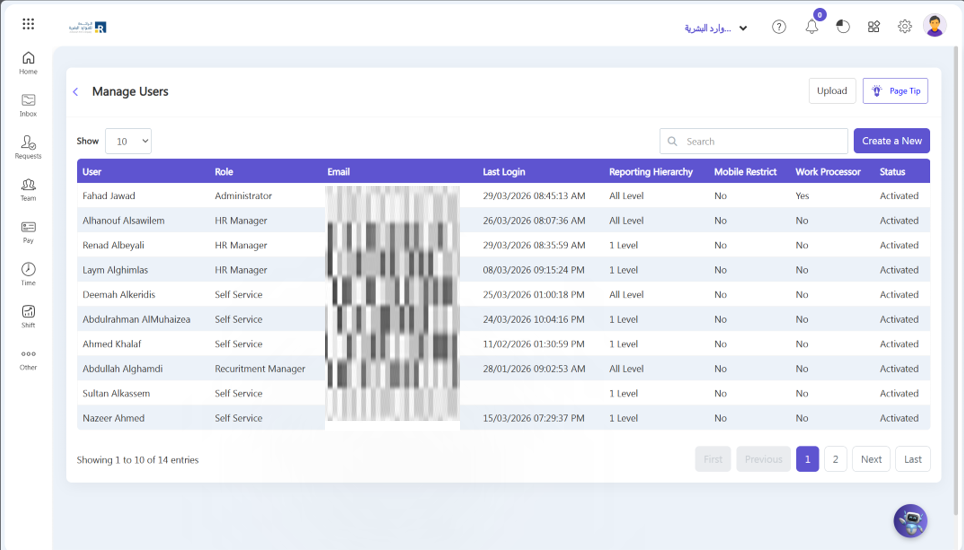The image size is (964, 550).
Task: Go to page 2 of users
Action: pos(836,459)
